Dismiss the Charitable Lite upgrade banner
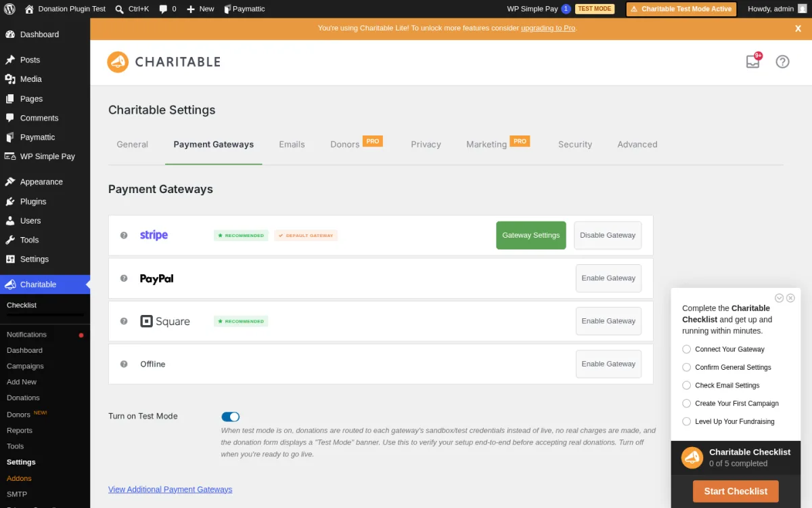This screenshot has width=812, height=508. click(x=798, y=28)
